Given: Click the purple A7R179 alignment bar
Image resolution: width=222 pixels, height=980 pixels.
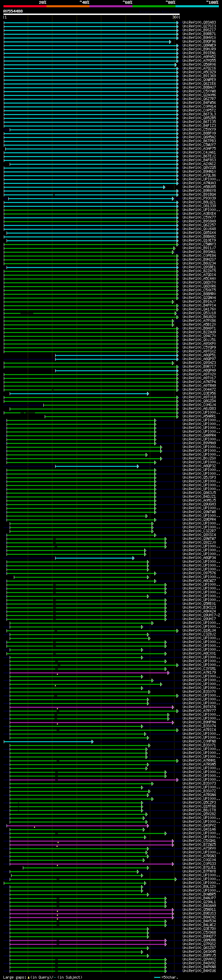Looking at the screenshot, I should point(89,673).
